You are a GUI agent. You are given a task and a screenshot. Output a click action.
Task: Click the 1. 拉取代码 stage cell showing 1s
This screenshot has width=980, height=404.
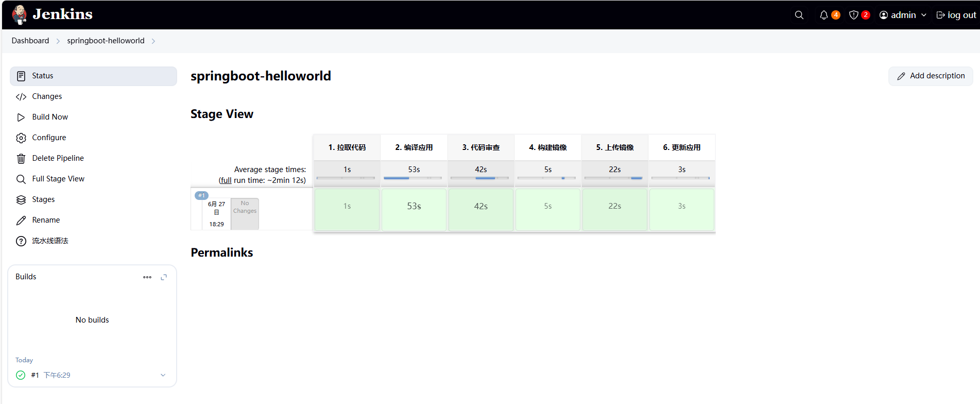click(x=347, y=209)
